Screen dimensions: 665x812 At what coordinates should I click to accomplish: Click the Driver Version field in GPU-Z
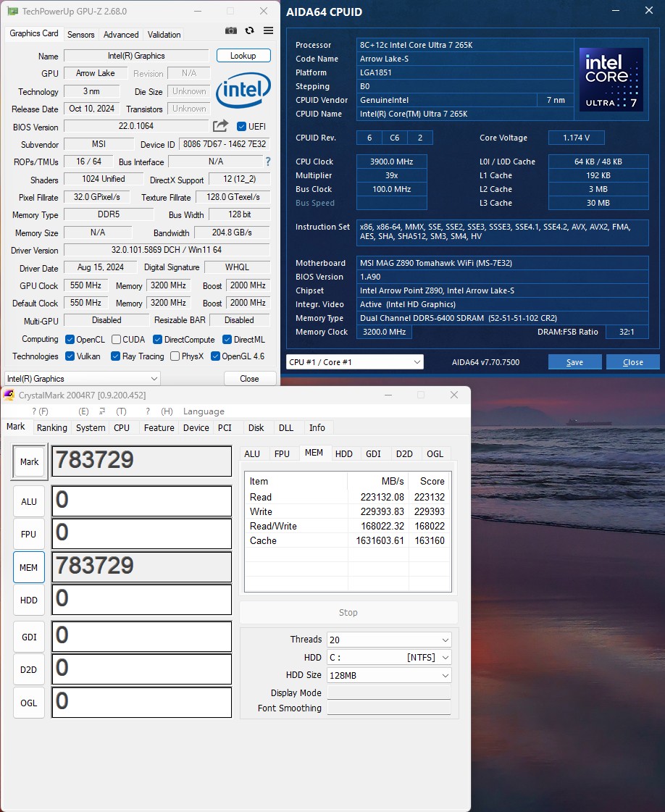pos(167,250)
